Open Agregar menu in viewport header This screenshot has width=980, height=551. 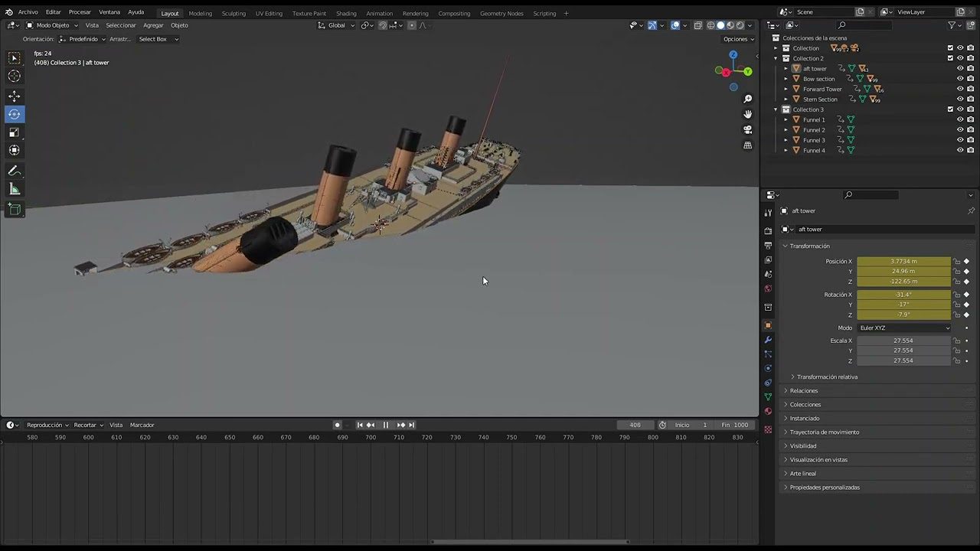tap(153, 25)
